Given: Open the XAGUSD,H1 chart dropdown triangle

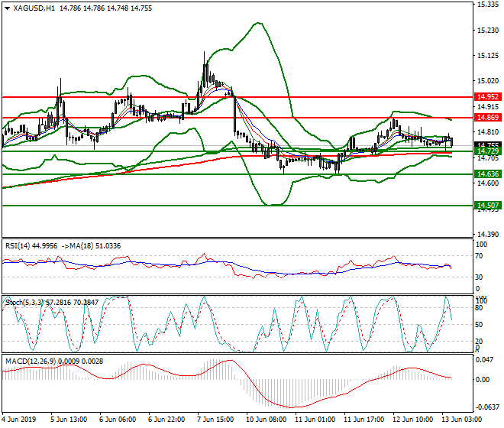Looking at the screenshot, I should click(x=7, y=8).
